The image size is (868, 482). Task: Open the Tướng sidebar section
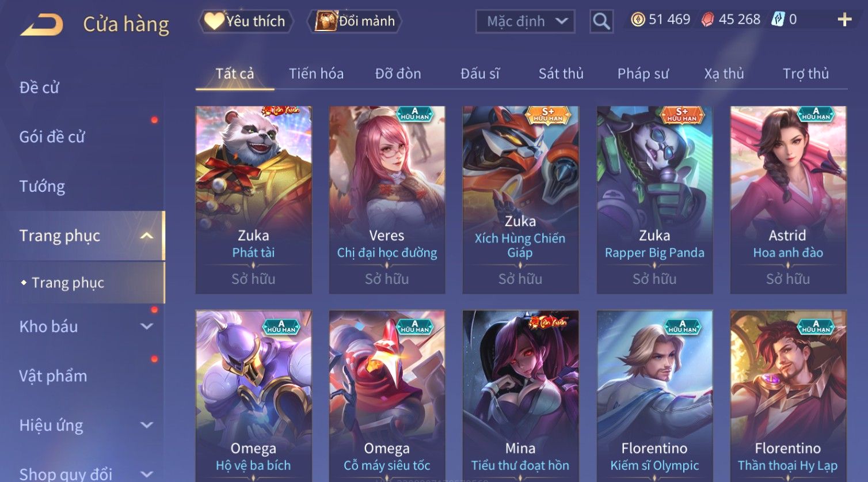[x=42, y=186]
